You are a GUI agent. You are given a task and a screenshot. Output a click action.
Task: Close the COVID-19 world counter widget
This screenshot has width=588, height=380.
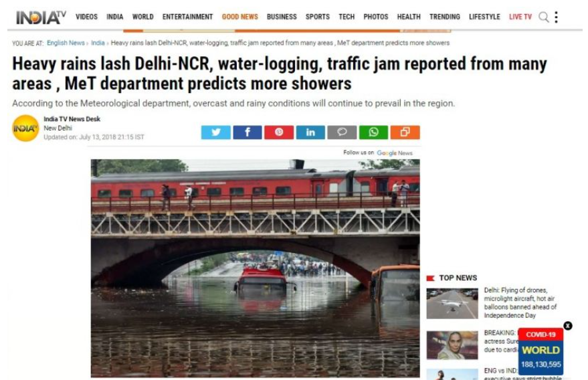pyautogui.click(x=568, y=326)
